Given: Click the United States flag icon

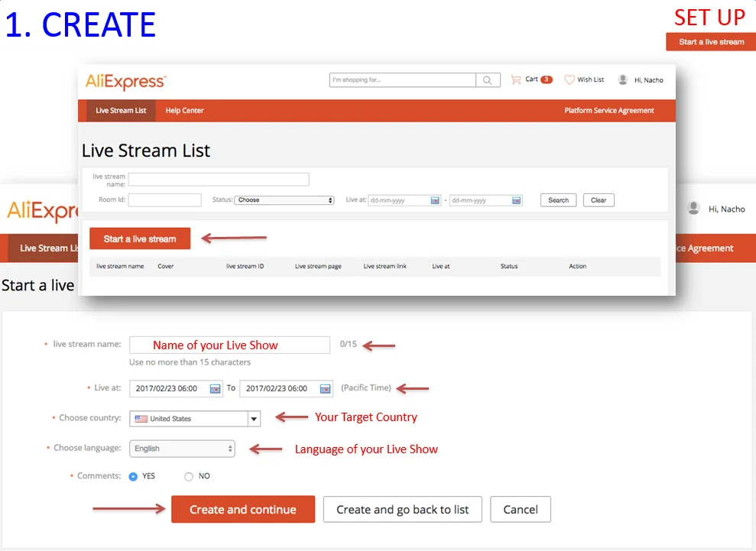Looking at the screenshot, I should point(141,419).
